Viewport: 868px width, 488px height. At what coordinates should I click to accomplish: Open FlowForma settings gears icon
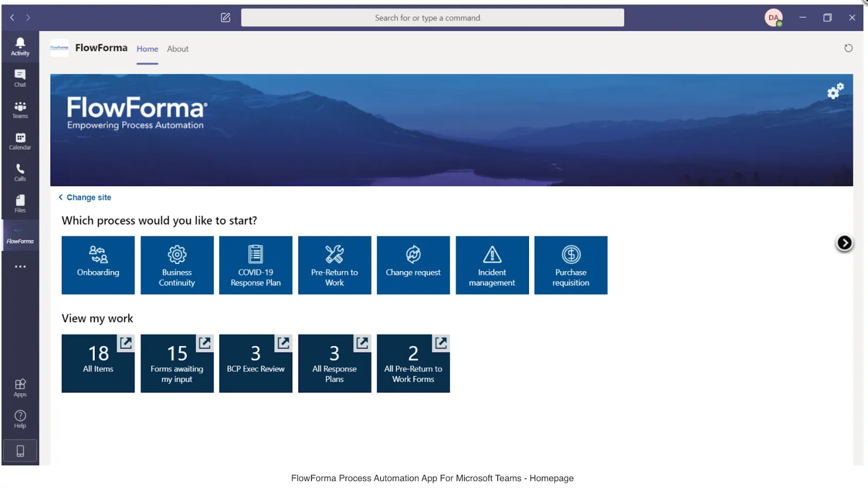pyautogui.click(x=835, y=91)
